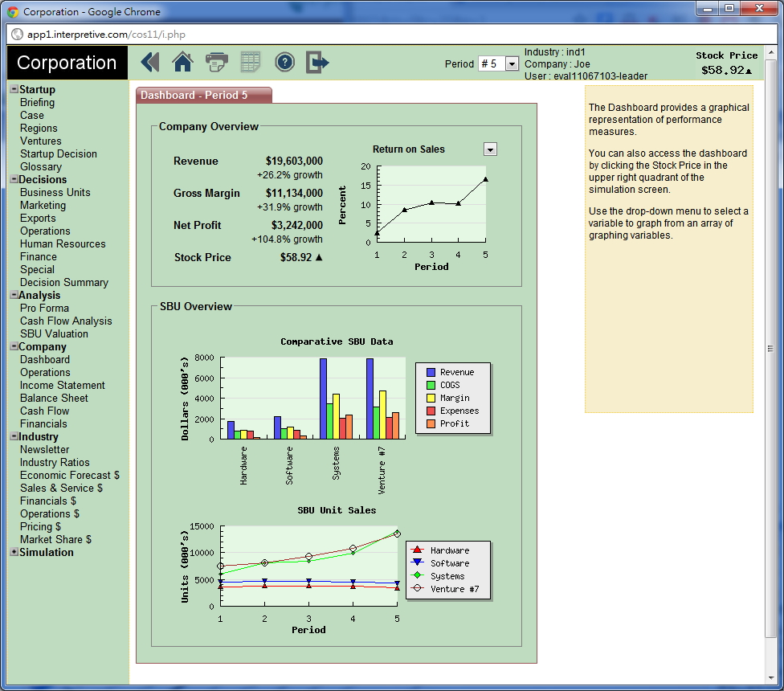Open the Marketing decisions link
The image size is (784, 691).
coord(43,206)
